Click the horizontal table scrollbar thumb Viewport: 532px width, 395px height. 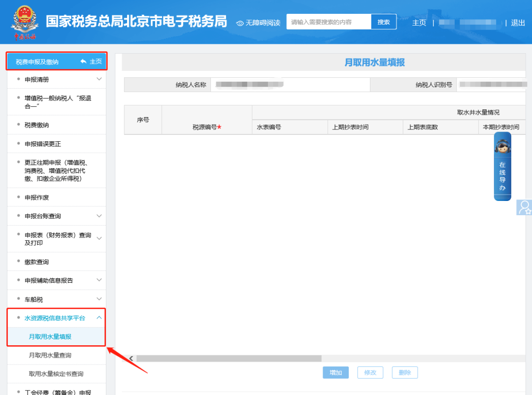tap(229, 359)
